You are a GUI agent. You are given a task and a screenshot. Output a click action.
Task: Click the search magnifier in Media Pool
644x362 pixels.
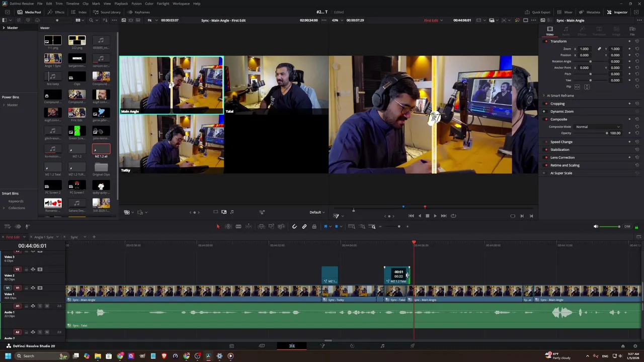pos(91,20)
